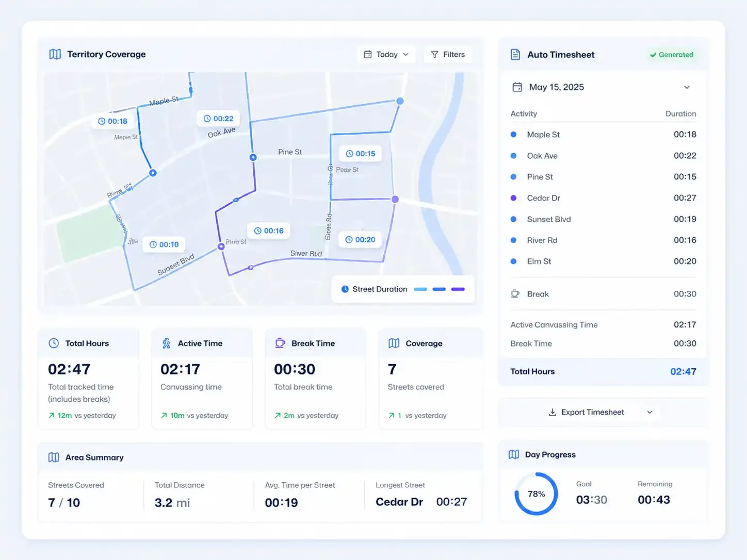Click the 2m vs yesterday trend arrow
Screen dimensions: 747x560
point(278,416)
